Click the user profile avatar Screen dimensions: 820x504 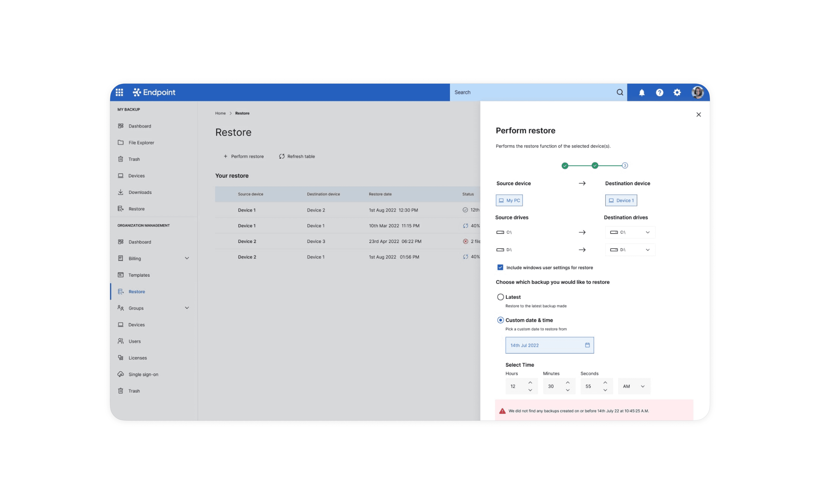pyautogui.click(x=697, y=92)
